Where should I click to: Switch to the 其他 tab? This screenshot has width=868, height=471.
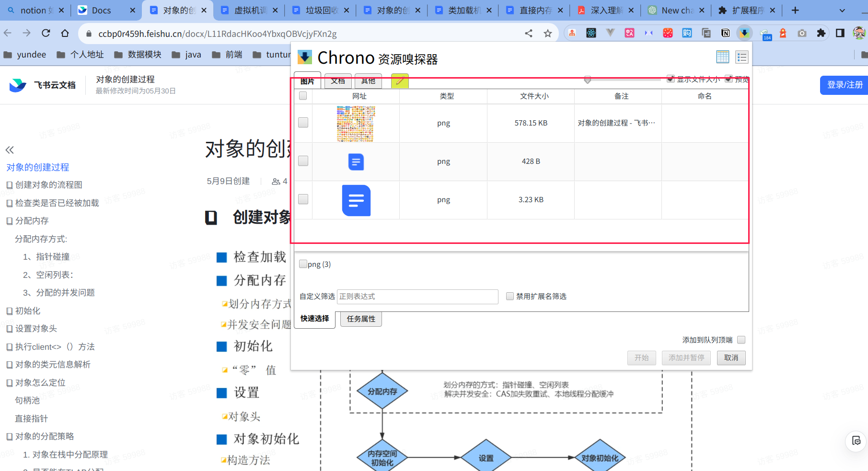pos(368,81)
